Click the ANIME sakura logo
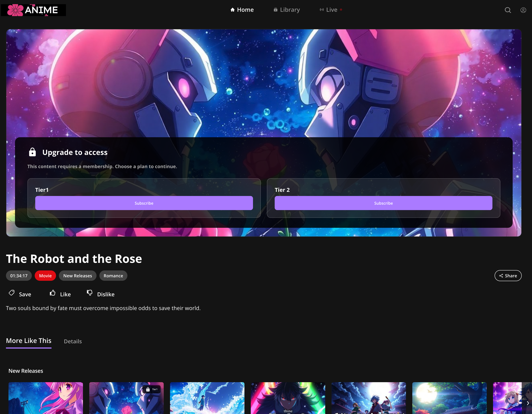This screenshot has height=414, width=532. (33, 10)
